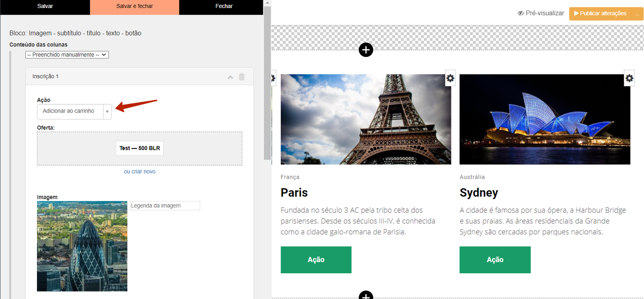Collapse the Inscrição 1 panel with the chevron
This screenshot has height=299, width=644.
tap(230, 77)
